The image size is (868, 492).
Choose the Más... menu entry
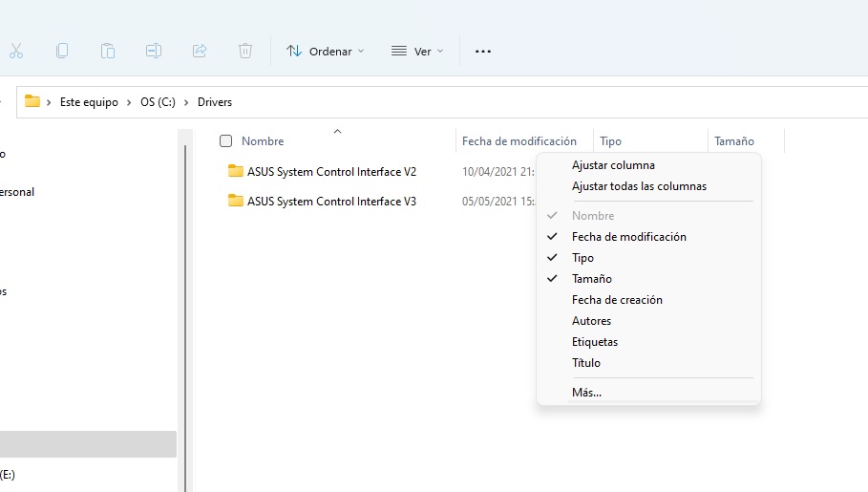[x=586, y=393]
